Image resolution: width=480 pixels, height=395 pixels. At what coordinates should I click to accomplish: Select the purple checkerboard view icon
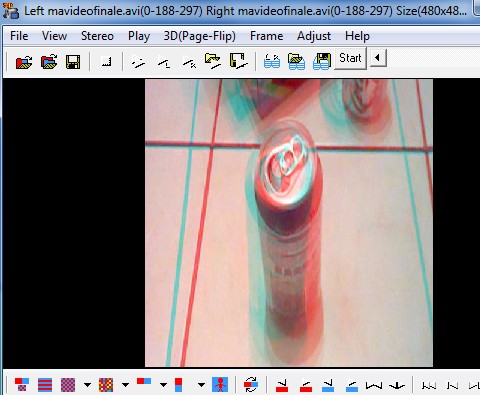68,385
